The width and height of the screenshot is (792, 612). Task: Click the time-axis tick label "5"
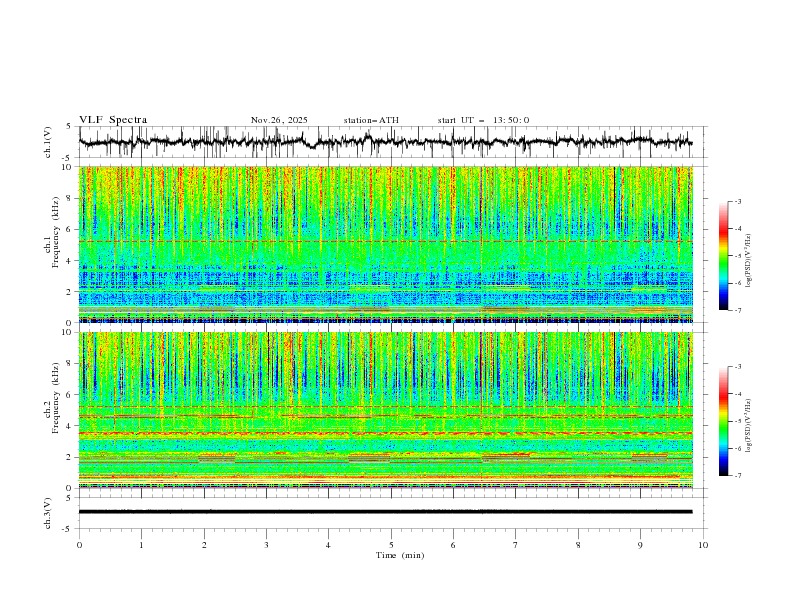(x=391, y=545)
